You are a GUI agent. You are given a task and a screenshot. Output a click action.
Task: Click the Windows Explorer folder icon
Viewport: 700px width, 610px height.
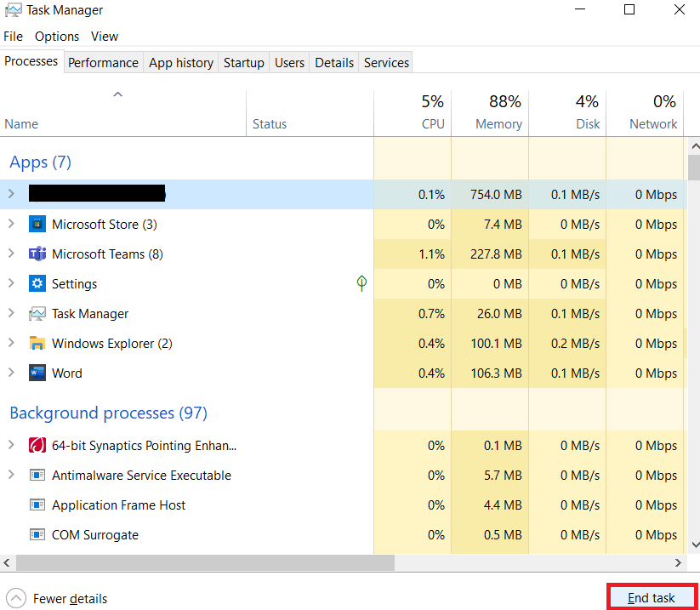37,343
